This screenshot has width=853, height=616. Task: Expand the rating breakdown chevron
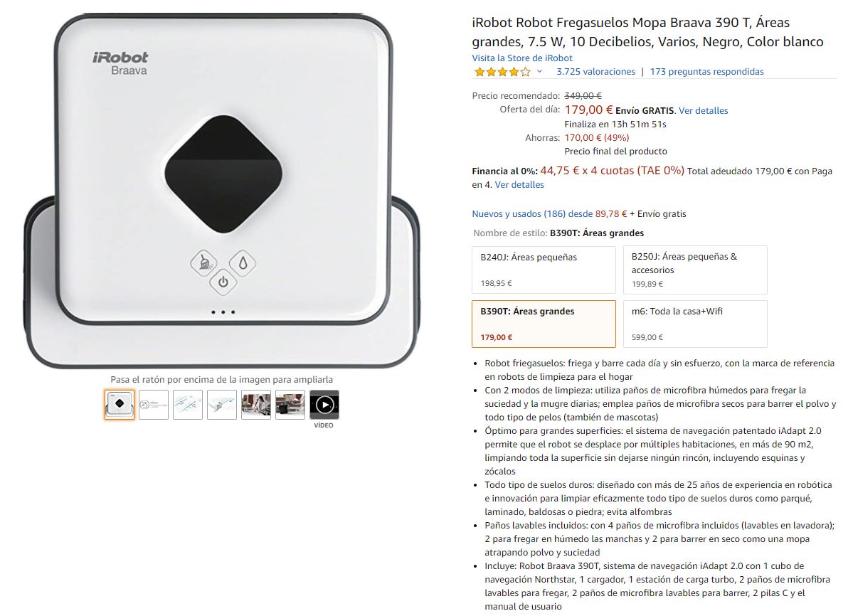540,72
